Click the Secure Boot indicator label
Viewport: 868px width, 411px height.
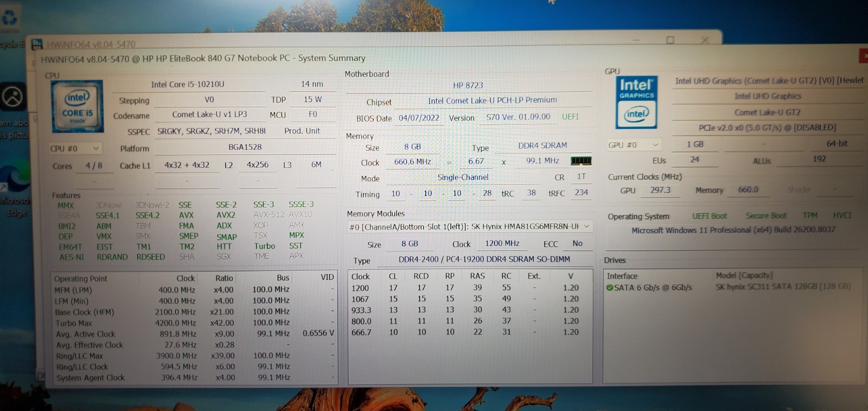pos(765,216)
